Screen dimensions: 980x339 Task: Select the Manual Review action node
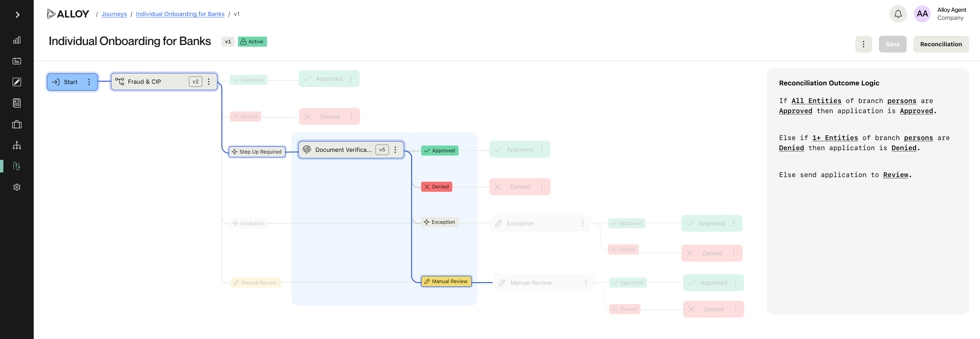coord(544,283)
